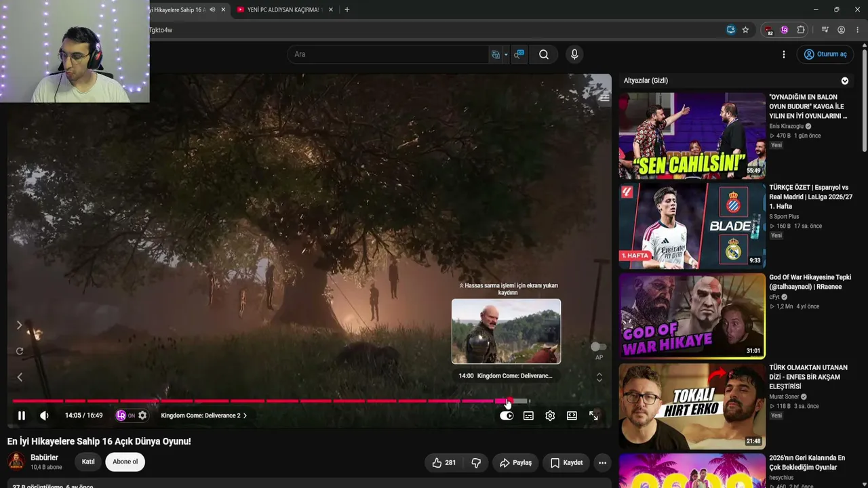Turn on subtitles in the player
This screenshot has width=868, height=488.
point(528,415)
